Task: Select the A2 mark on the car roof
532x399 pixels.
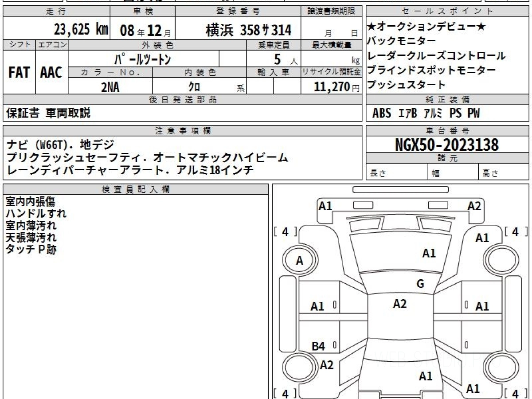Action: 400,304
